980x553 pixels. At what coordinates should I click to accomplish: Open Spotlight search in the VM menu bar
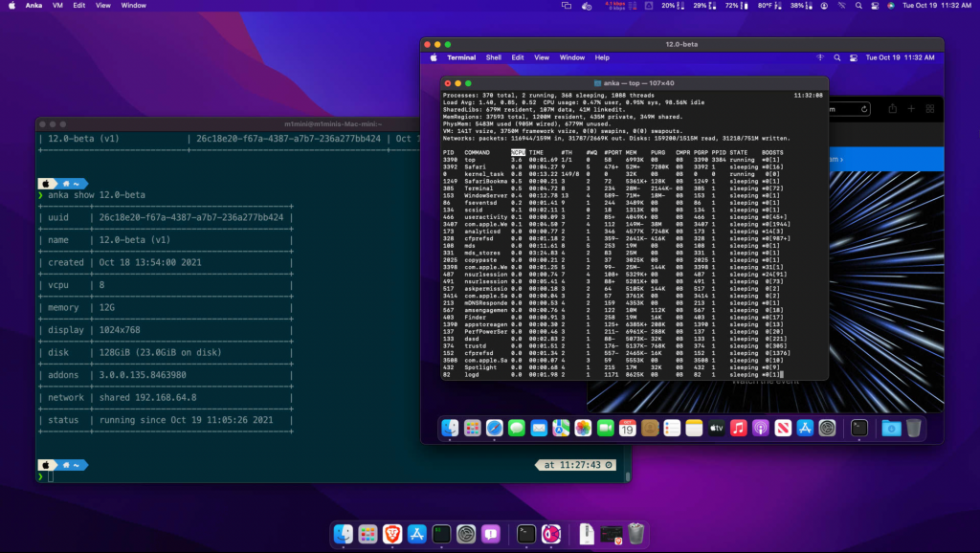pyautogui.click(x=836, y=57)
